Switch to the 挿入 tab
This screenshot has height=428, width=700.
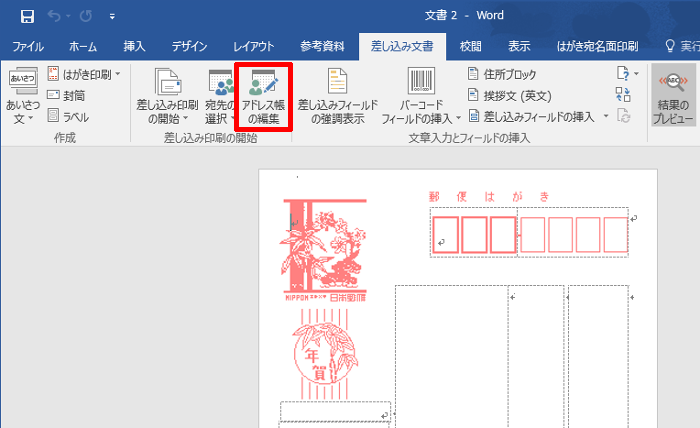134,46
